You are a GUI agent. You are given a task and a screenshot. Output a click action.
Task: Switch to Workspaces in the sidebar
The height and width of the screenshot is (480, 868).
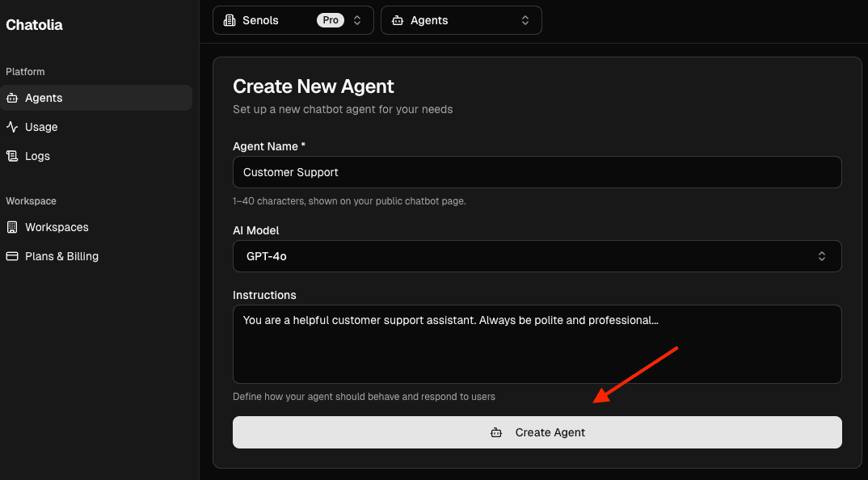(x=57, y=227)
